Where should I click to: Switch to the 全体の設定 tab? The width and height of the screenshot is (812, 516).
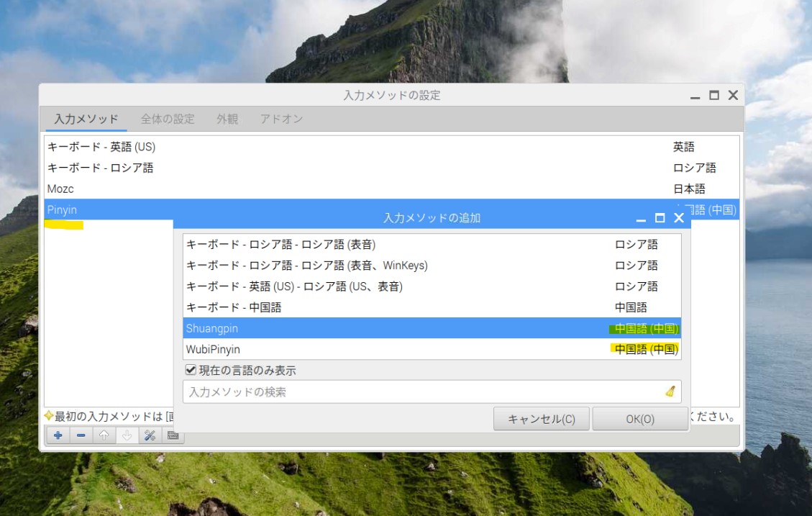click(168, 119)
